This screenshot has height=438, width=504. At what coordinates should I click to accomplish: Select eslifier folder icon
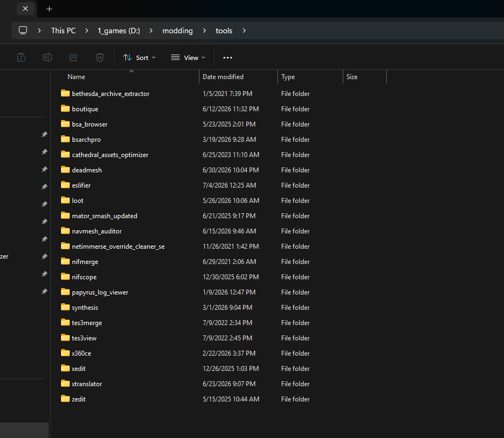tap(65, 185)
